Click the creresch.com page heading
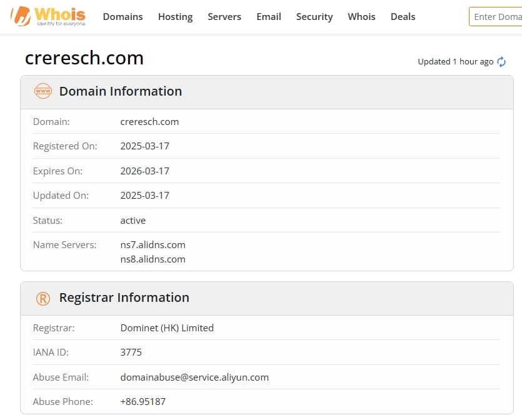The image size is (522, 420). point(84,58)
